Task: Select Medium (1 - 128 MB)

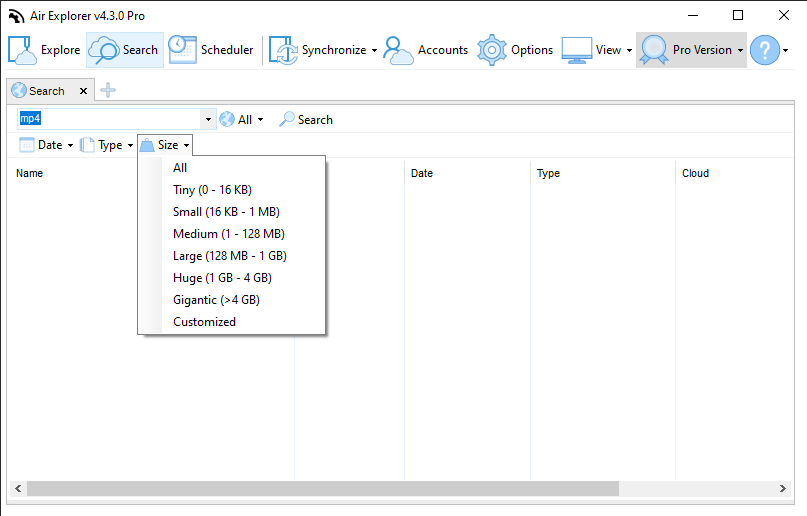Action: coord(232,234)
